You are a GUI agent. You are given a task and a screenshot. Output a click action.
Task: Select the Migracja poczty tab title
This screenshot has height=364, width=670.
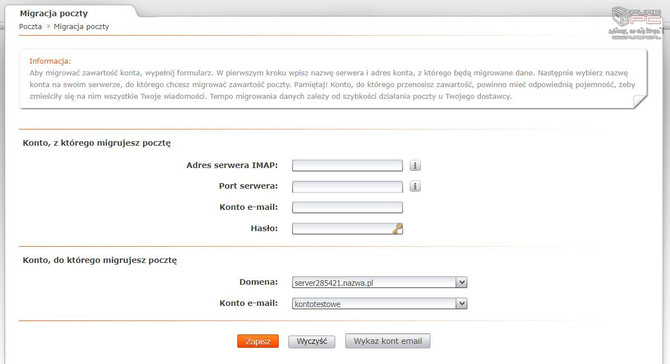(x=54, y=13)
